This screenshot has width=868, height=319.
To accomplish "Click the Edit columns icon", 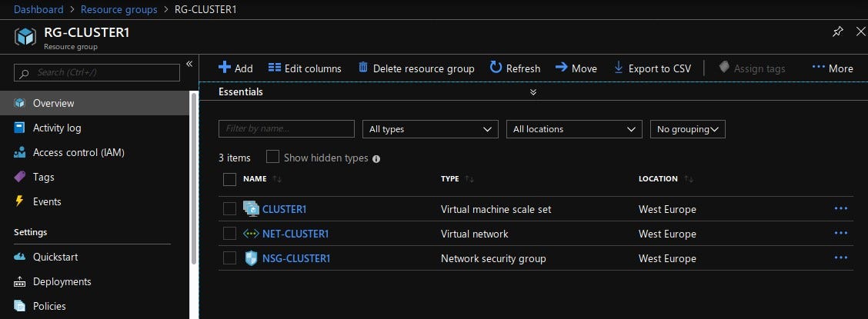I will 275,68.
